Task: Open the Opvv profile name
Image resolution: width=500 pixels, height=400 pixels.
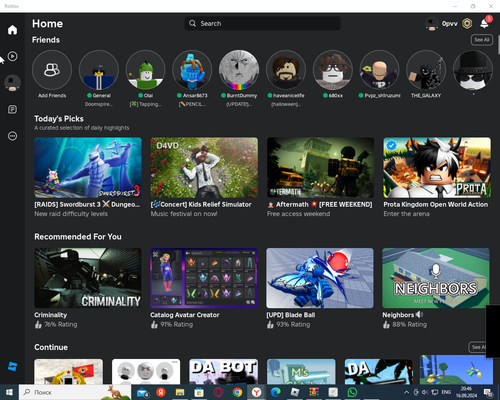Action: pyautogui.click(x=449, y=24)
